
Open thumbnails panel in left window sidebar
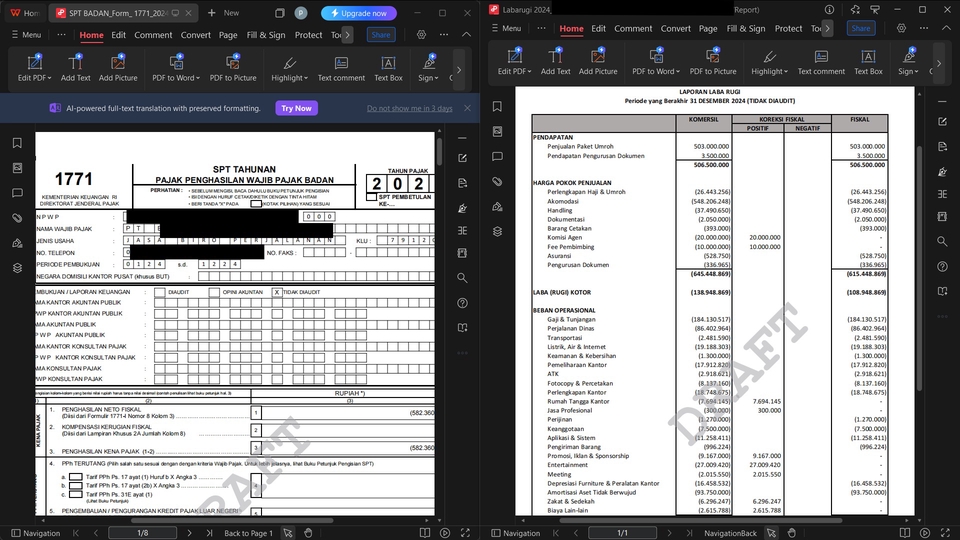pyautogui.click(x=17, y=168)
